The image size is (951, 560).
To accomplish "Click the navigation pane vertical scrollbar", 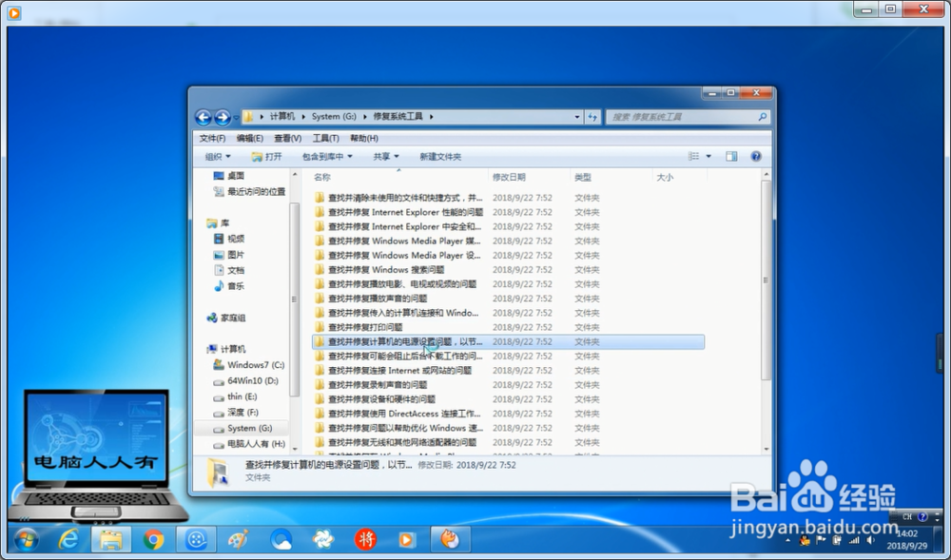I will 295,299.
